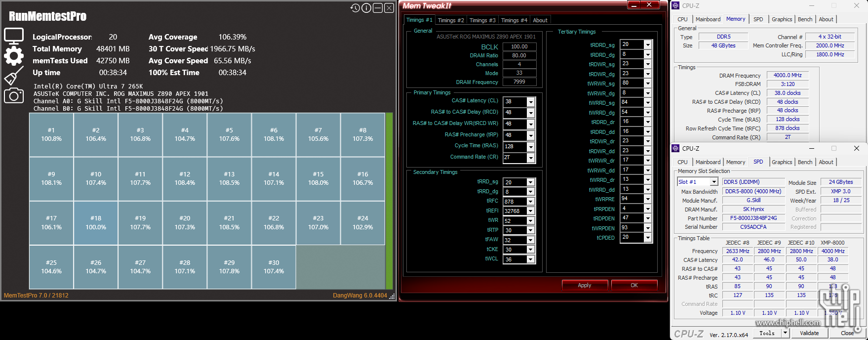Image resolution: width=868 pixels, height=340 pixels.
Task: Expand the Slot #1 memory slot dropdown
Action: coord(713,182)
